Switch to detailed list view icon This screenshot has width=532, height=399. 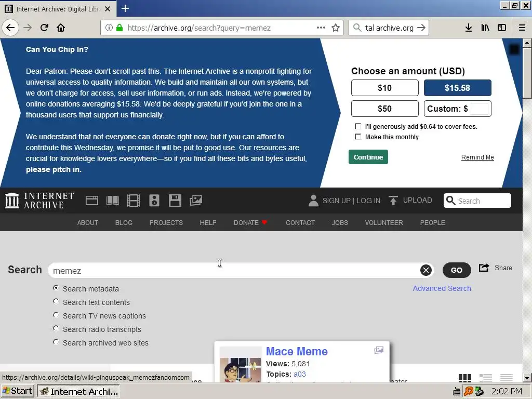point(486,378)
